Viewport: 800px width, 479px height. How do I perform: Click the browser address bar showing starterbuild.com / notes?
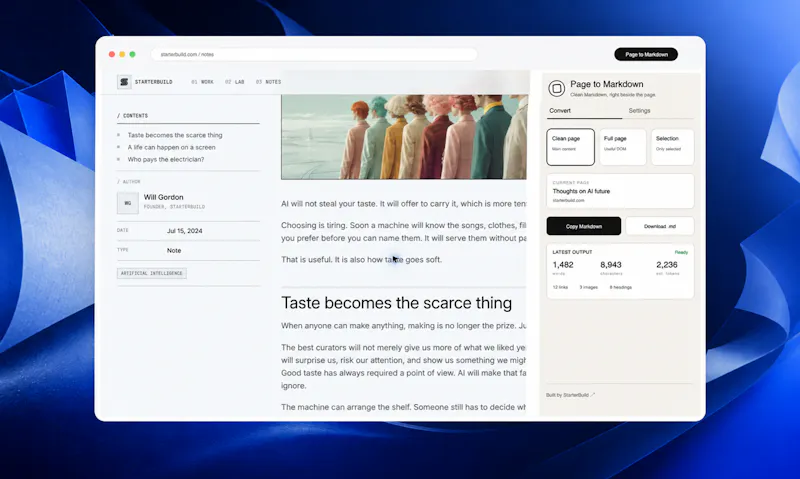tap(314, 54)
